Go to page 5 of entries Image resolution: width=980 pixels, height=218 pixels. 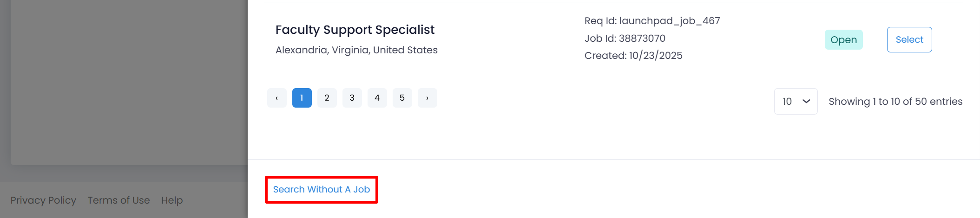402,98
